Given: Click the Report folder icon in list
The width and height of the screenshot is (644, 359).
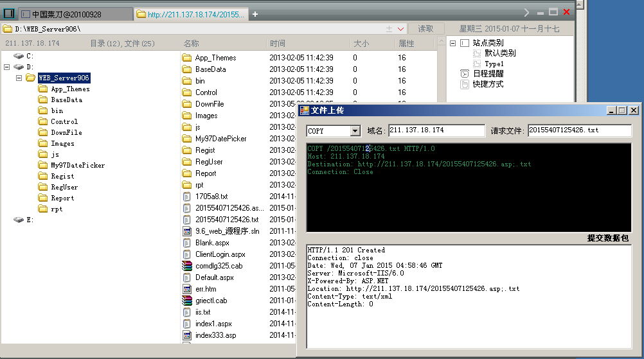Looking at the screenshot, I should (187, 173).
